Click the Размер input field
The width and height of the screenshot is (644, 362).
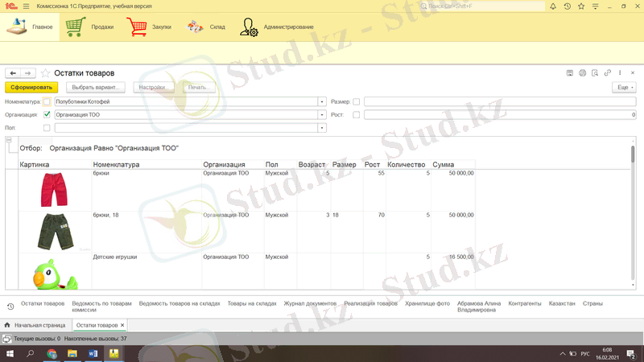click(500, 102)
